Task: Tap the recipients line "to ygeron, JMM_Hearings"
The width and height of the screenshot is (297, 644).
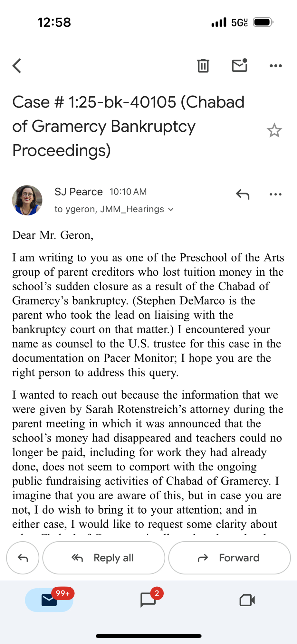Action: [110, 209]
